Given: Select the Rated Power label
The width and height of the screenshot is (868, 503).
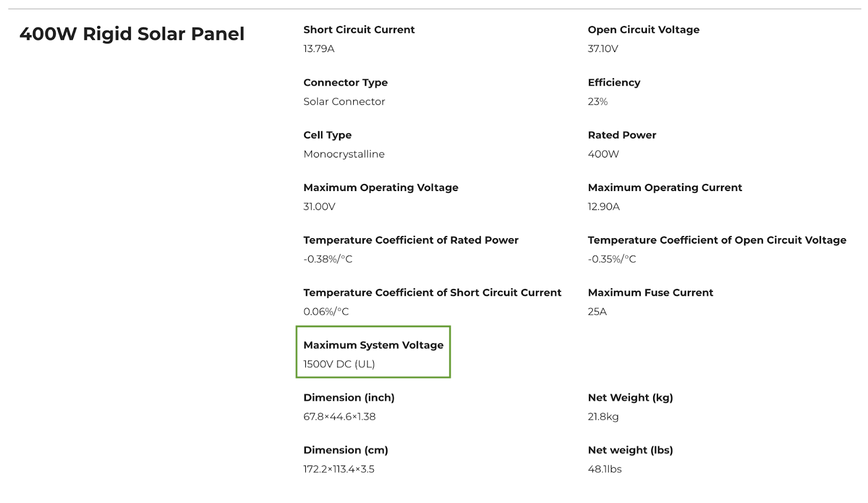Looking at the screenshot, I should click(622, 135).
